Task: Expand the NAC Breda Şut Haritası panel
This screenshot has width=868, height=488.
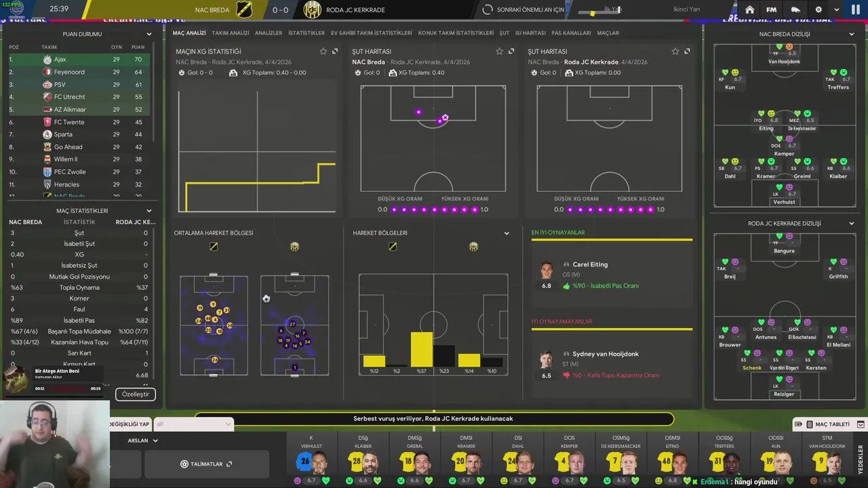Action: [511, 52]
